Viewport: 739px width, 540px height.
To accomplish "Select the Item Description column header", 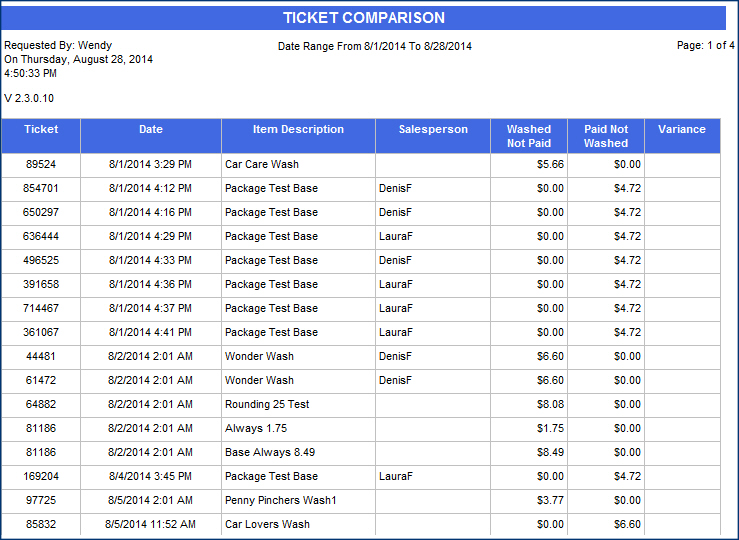I will tap(298, 130).
